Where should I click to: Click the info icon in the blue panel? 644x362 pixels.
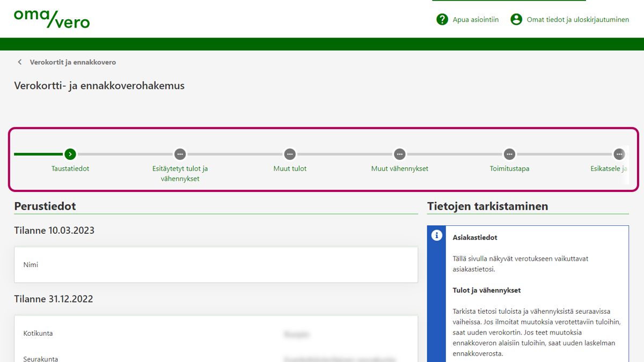coord(437,235)
